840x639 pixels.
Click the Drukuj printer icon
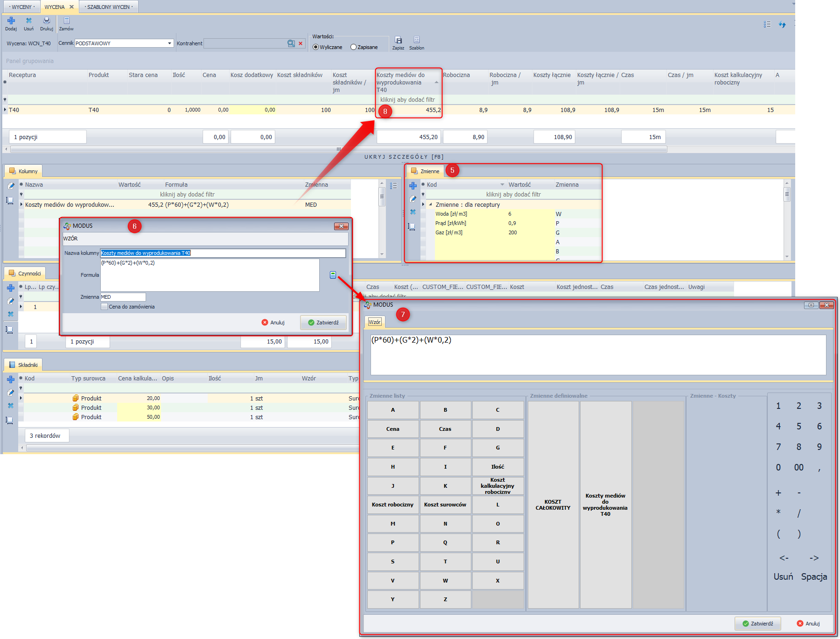pyautogui.click(x=47, y=21)
